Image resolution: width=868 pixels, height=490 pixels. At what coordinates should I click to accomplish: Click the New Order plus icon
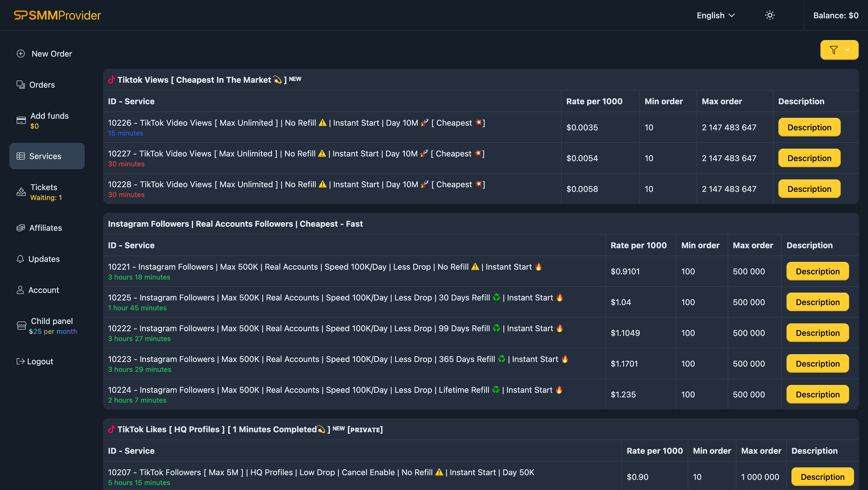click(21, 54)
